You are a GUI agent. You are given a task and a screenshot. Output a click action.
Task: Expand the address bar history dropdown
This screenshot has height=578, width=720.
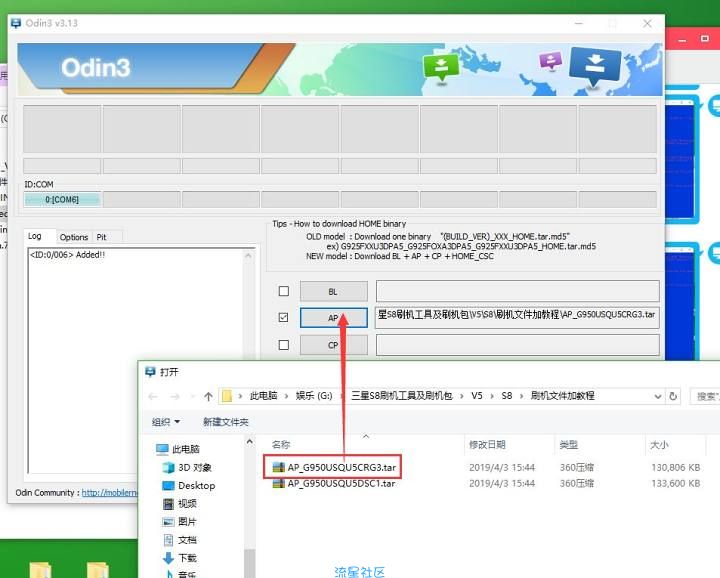pos(658,396)
